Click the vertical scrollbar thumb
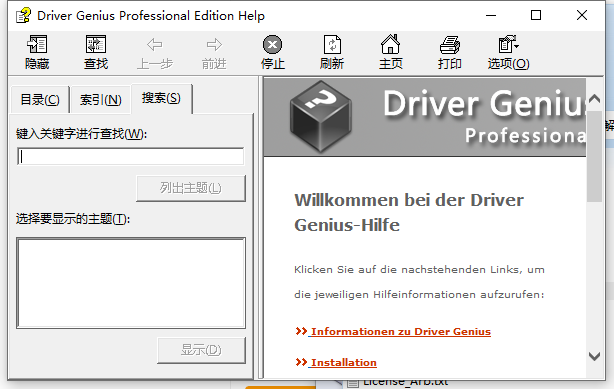The width and height of the screenshot is (614, 389). click(x=594, y=156)
